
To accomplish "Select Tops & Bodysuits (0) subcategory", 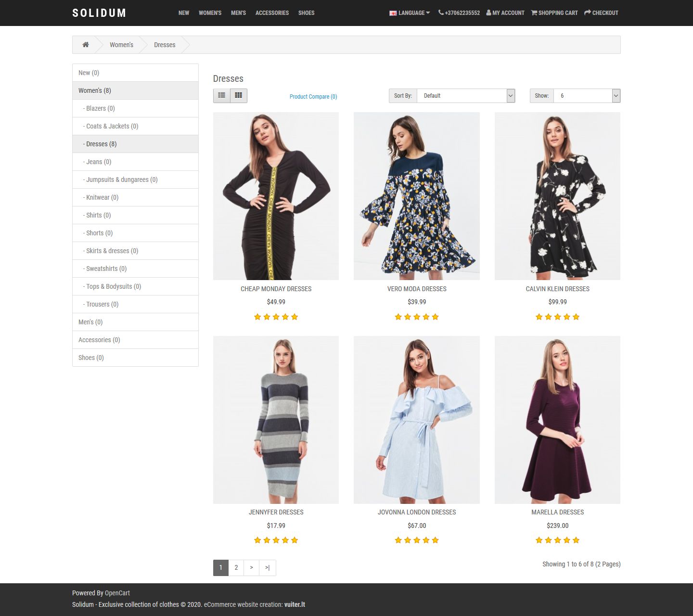I will click(x=135, y=286).
